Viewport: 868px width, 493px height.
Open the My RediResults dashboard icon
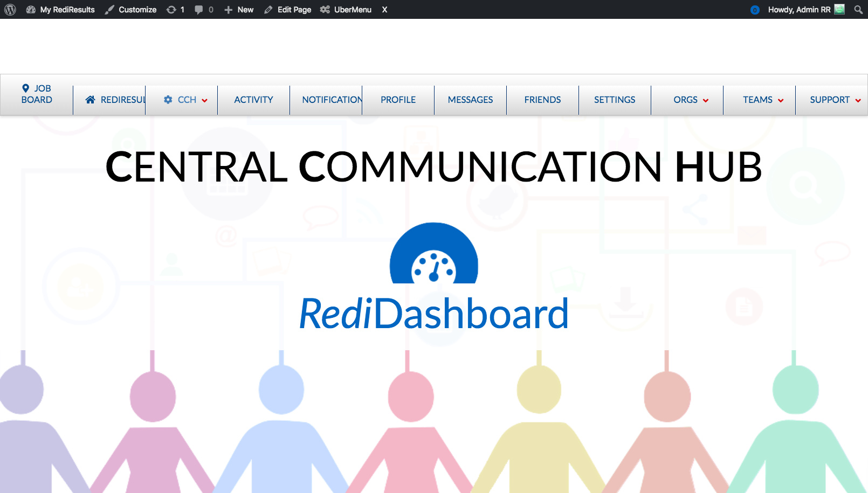(31, 10)
